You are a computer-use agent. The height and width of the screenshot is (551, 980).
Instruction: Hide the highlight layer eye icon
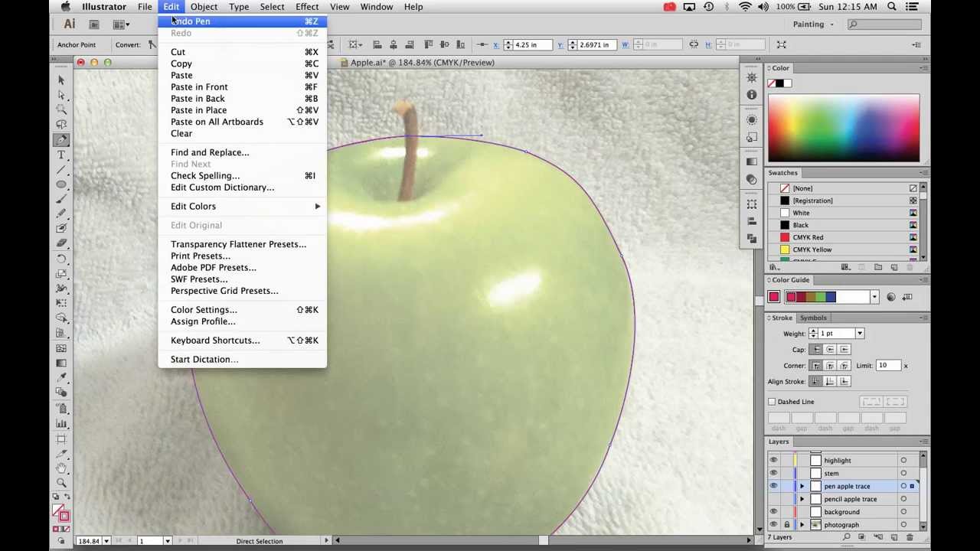[773, 461]
